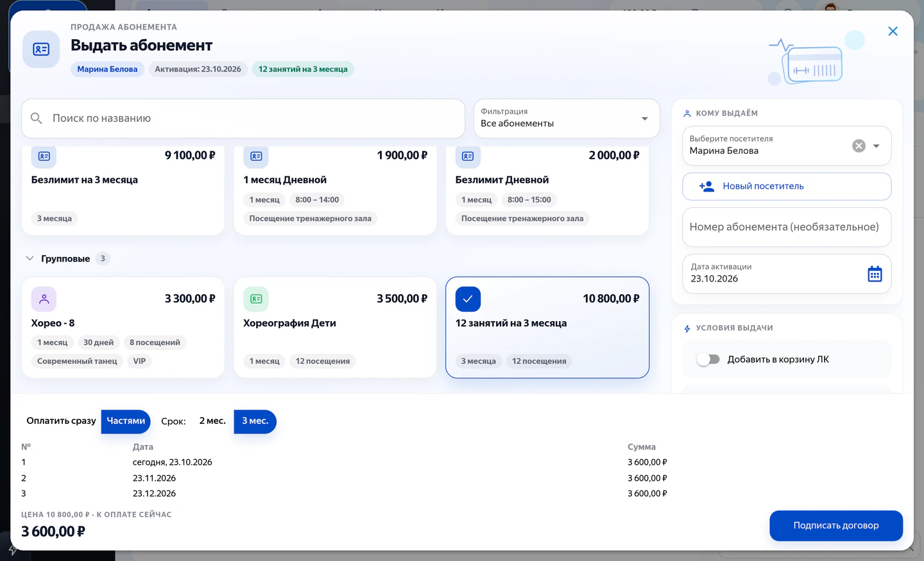The height and width of the screenshot is (561, 924).
Task: Click the Дата активации field
Action: click(x=787, y=274)
